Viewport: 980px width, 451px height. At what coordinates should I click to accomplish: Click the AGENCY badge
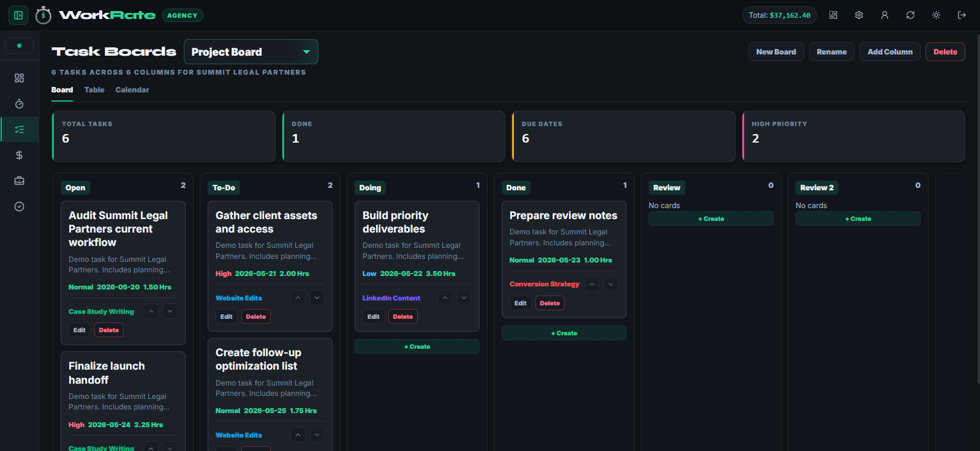183,15
